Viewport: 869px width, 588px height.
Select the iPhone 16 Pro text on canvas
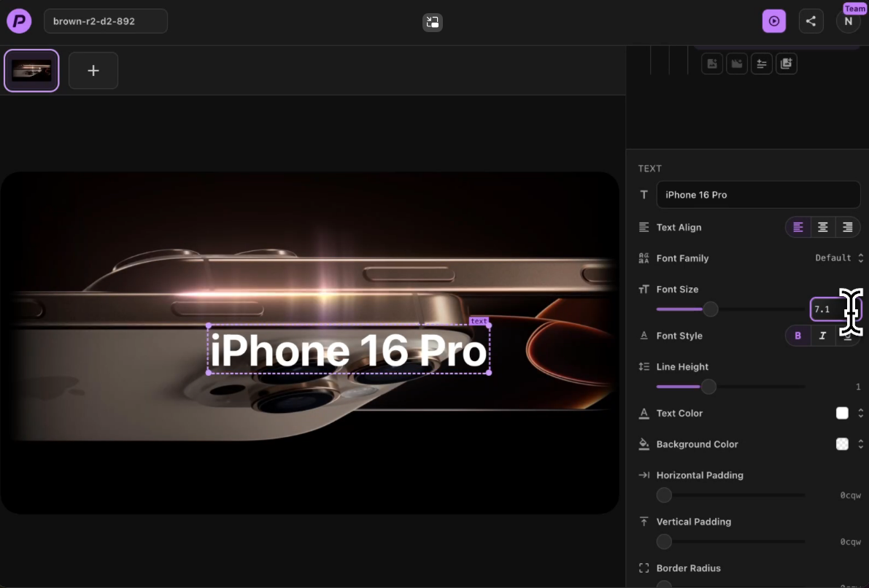tap(349, 350)
